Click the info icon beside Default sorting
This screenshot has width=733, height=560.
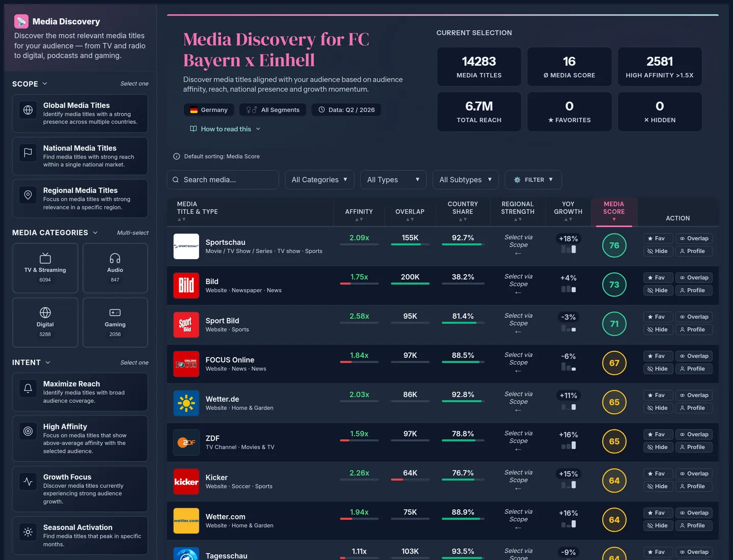tap(177, 156)
